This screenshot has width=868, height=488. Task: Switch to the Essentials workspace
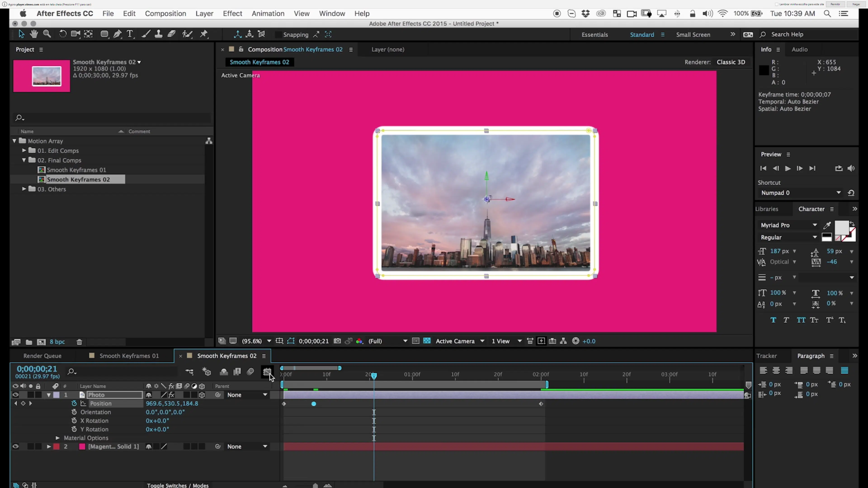click(x=595, y=35)
